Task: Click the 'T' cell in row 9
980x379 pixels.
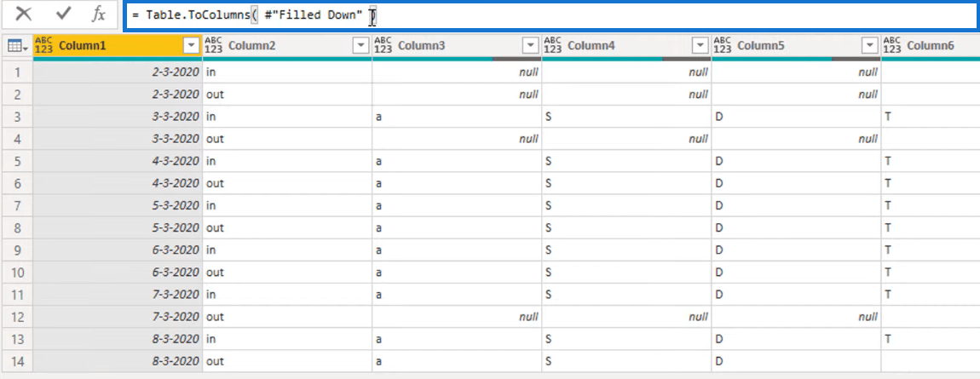Action: click(x=931, y=250)
